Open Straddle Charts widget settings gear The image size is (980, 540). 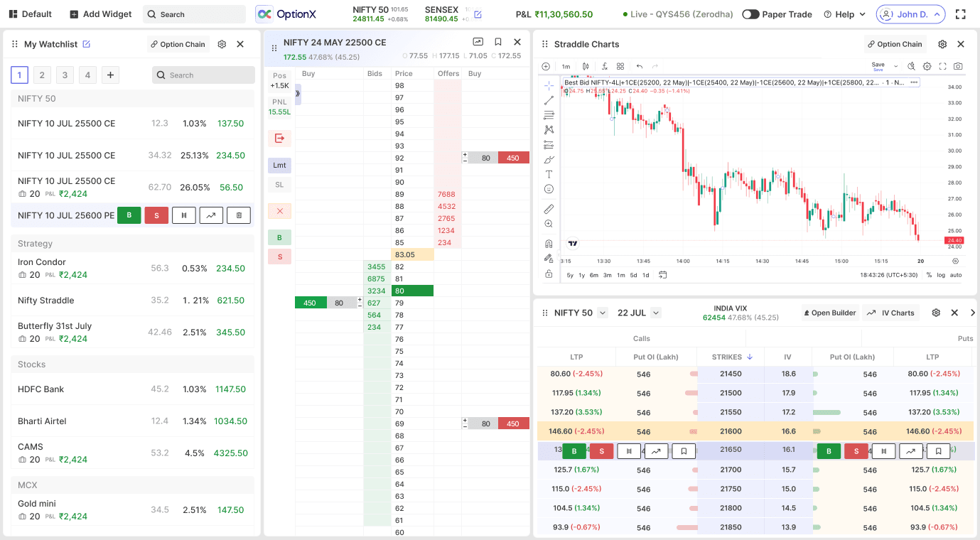coord(942,44)
